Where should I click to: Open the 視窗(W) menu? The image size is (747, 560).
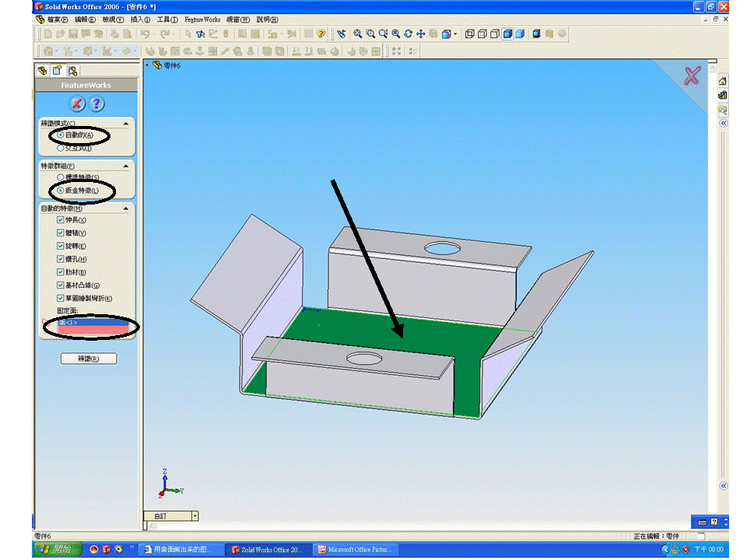pyautogui.click(x=238, y=19)
